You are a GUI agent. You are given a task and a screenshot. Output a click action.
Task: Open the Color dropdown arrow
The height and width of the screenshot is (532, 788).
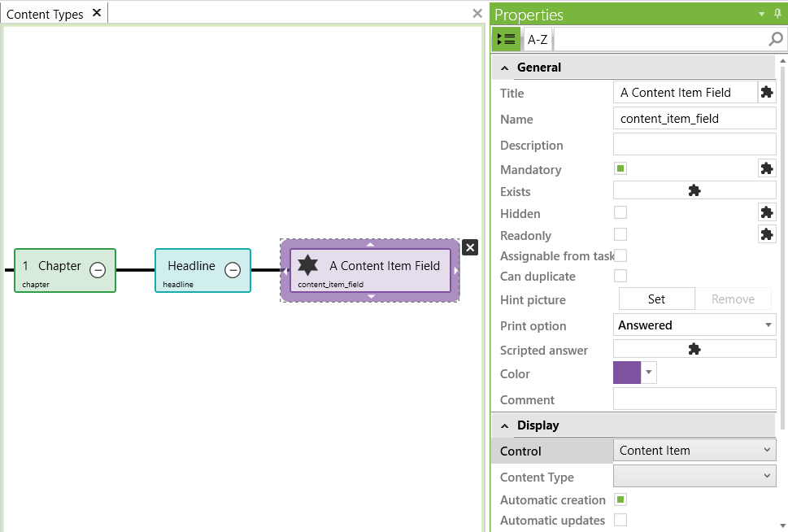649,373
